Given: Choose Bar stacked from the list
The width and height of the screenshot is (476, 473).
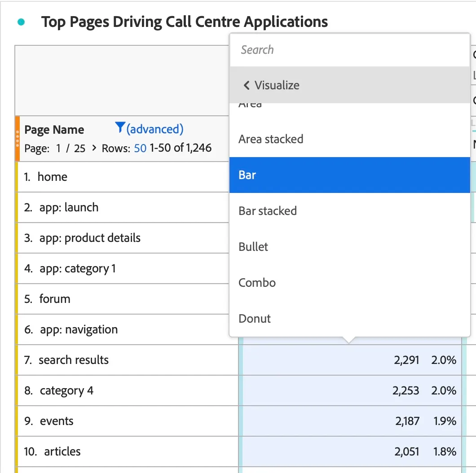Looking at the screenshot, I should tap(350, 211).
